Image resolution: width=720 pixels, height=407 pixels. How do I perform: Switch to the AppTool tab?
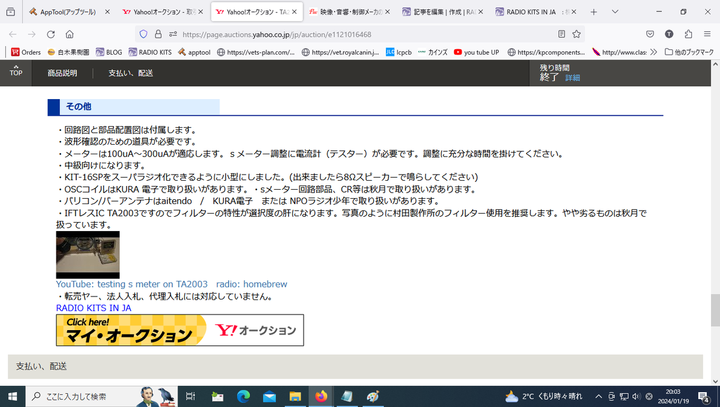click(x=69, y=12)
